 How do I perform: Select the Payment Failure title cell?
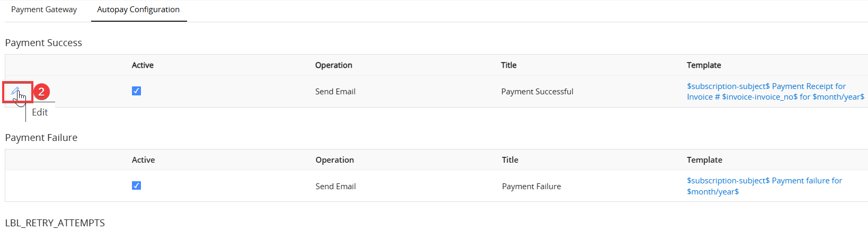coord(532,187)
